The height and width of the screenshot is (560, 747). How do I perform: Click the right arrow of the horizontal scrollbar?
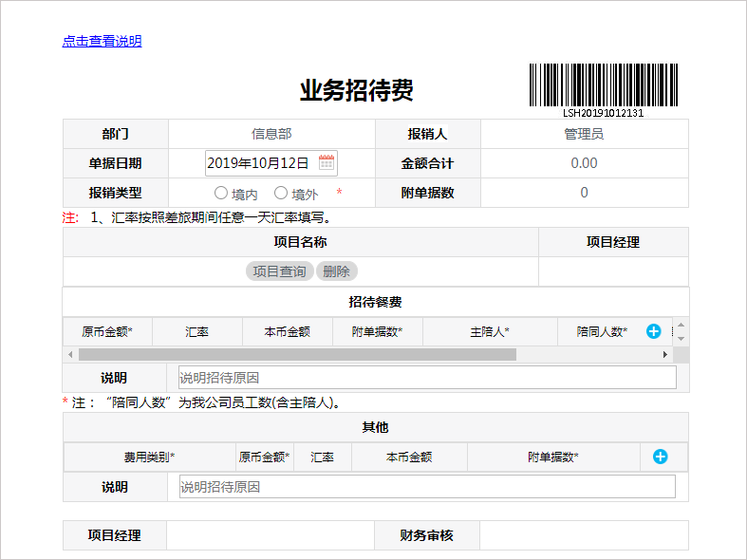(665, 354)
